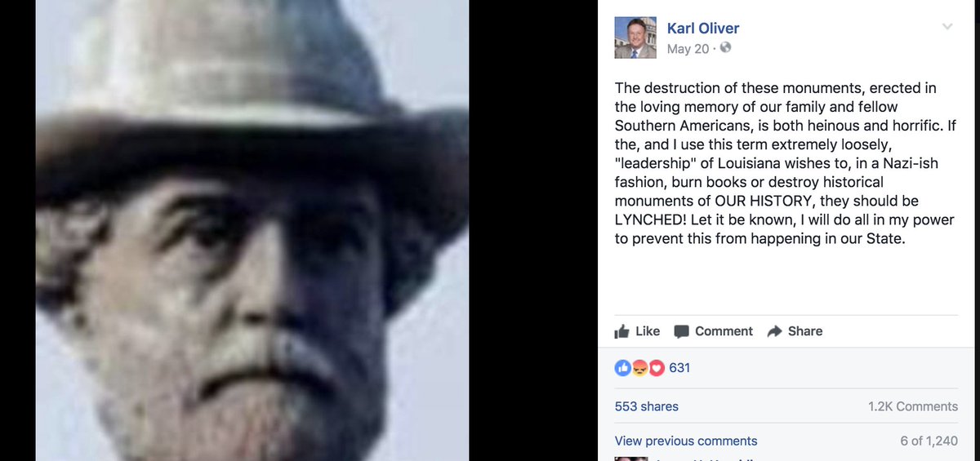Click the May 20 timestamp
Viewport: 980px width, 461px height.
click(688, 49)
